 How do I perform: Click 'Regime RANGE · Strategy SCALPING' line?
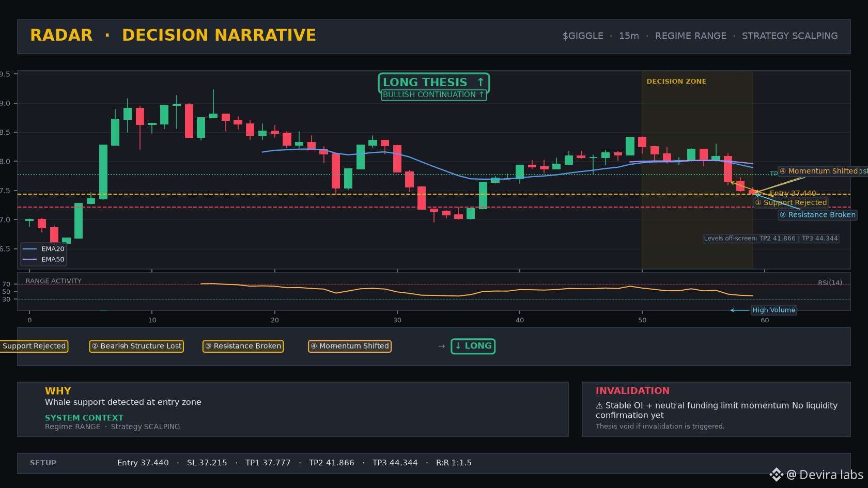[x=112, y=427]
